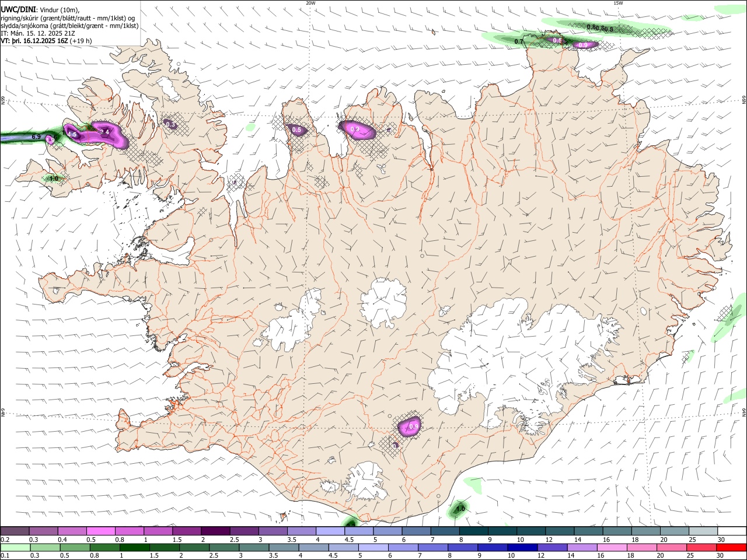Click the 'rigning/skúrir' legend description line
Screen dimensions: 747x560
pos(68,18)
